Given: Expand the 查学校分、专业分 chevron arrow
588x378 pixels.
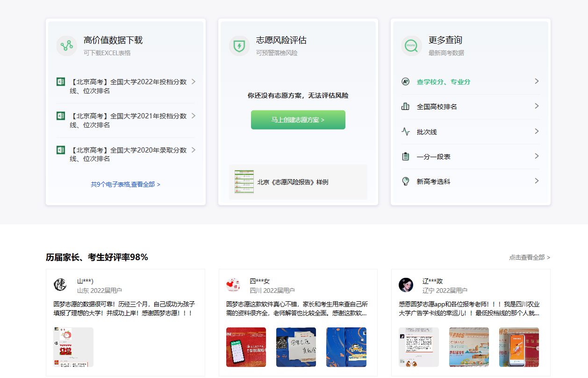Looking at the screenshot, I should point(537,81).
